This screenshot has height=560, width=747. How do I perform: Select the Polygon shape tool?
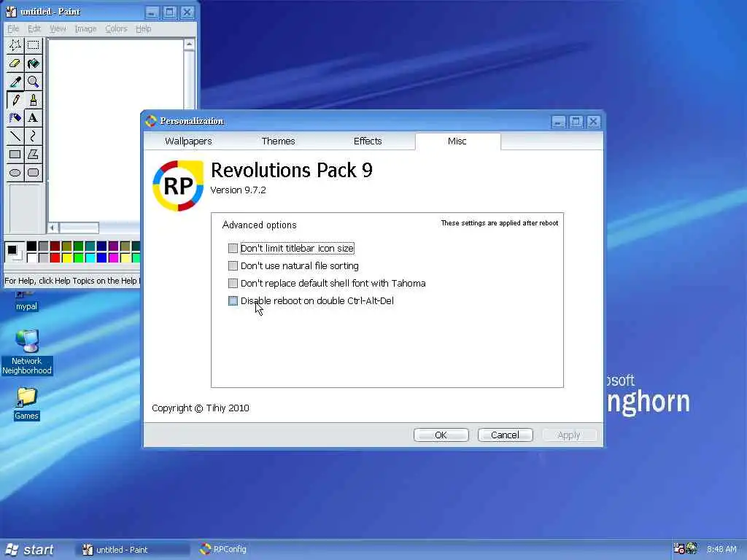point(34,155)
